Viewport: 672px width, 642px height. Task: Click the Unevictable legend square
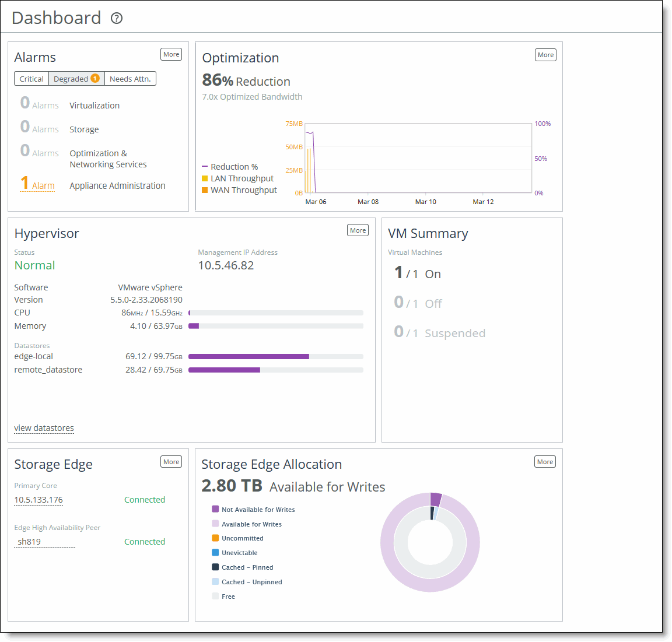pos(215,552)
